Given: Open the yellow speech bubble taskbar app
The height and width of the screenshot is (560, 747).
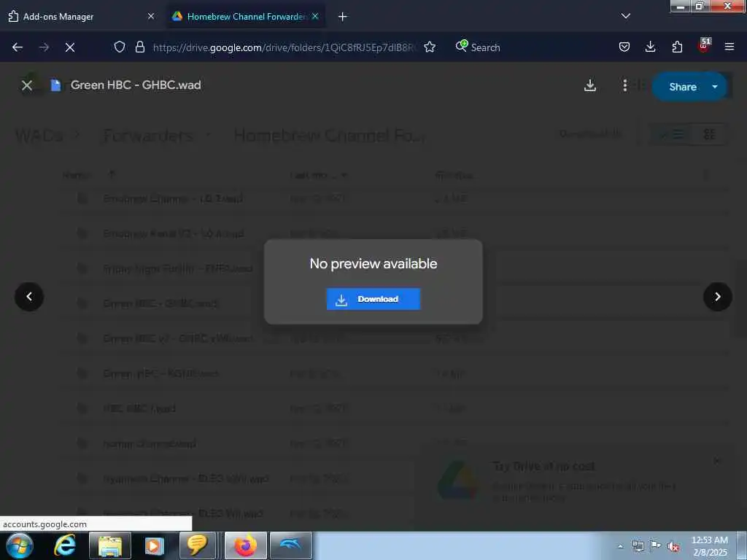Looking at the screenshot, I should (197, 545).
